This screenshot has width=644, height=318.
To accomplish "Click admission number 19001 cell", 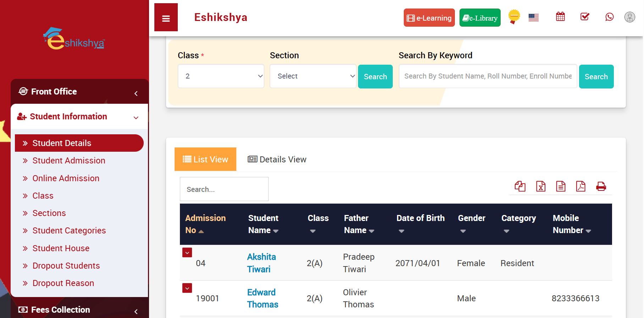I will point(207,298).
